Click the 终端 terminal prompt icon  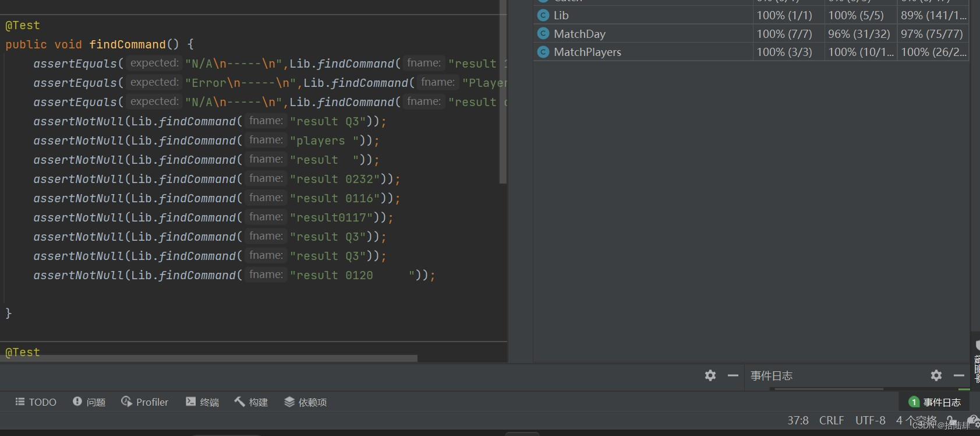[x=190, y=402]
